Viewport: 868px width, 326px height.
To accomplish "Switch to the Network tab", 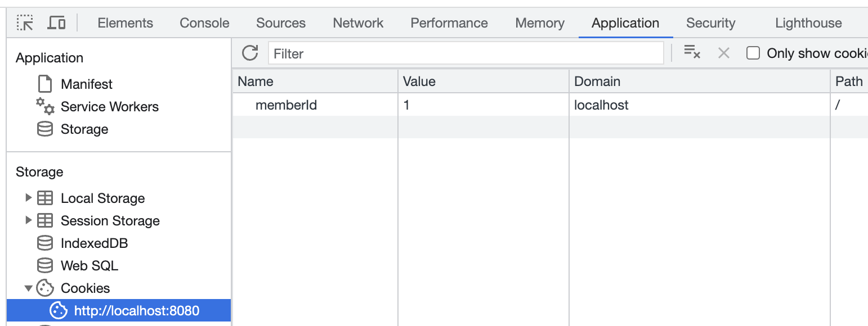I will click(358, 23).
